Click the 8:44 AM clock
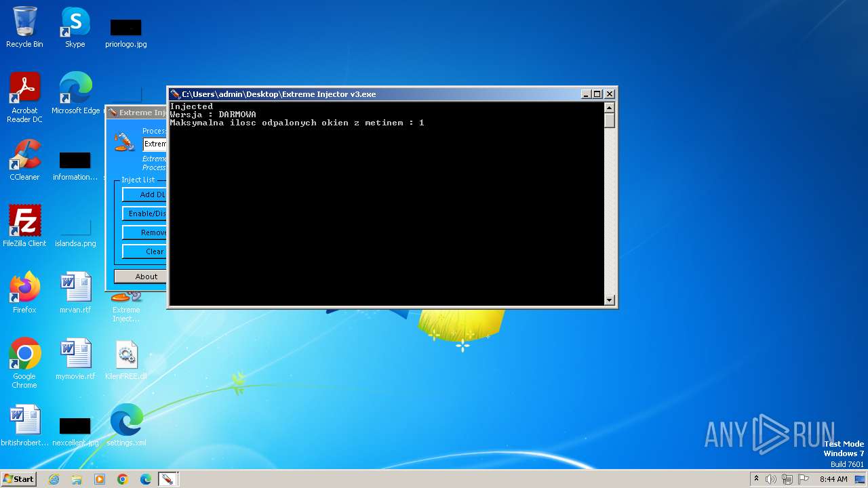868x488 pixels. 833,479
